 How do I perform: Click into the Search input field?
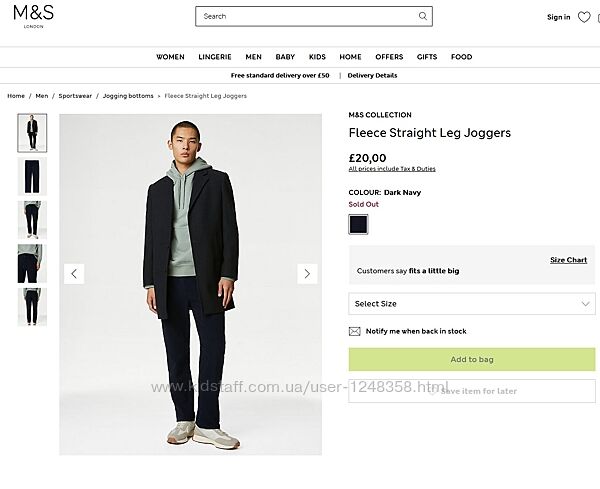tap(305, 16)
